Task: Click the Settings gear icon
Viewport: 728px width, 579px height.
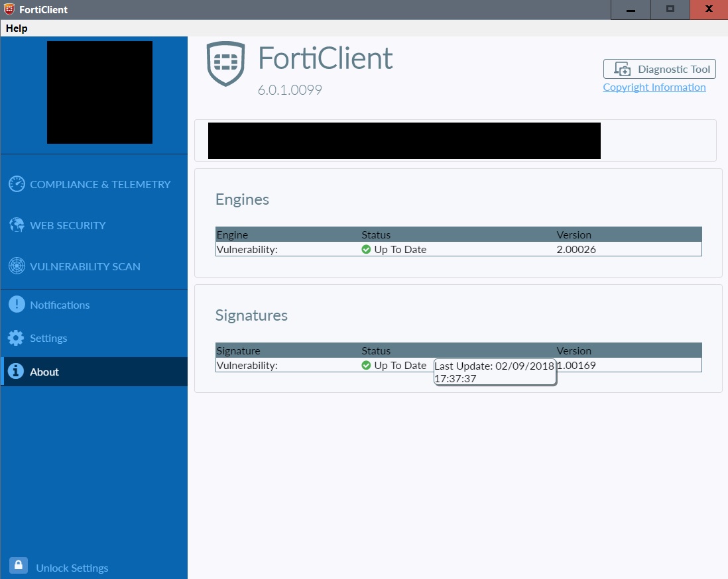Action: point(16,338)
